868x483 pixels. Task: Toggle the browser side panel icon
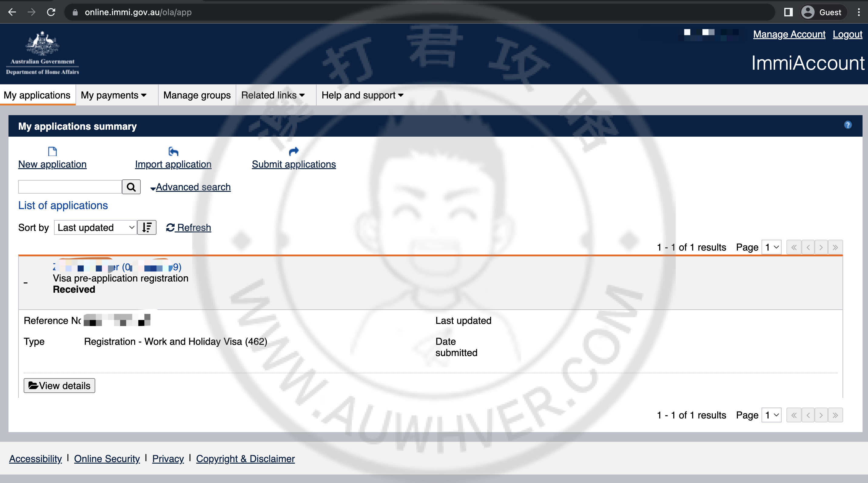(x=788, y=12)
